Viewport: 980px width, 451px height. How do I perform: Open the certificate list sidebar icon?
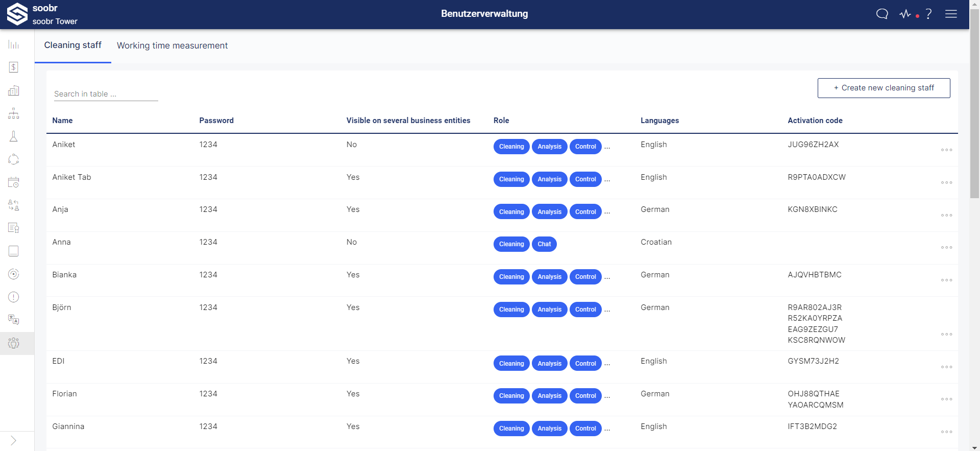[14, 228]
